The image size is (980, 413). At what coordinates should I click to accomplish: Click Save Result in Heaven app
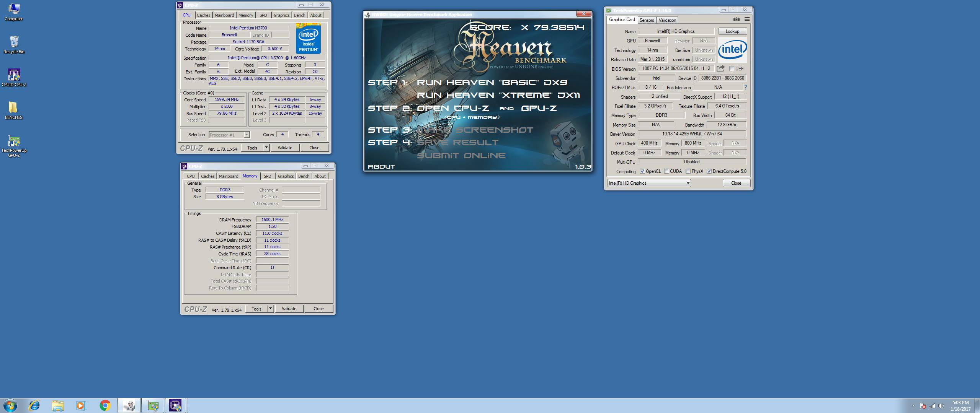(457, 143)
